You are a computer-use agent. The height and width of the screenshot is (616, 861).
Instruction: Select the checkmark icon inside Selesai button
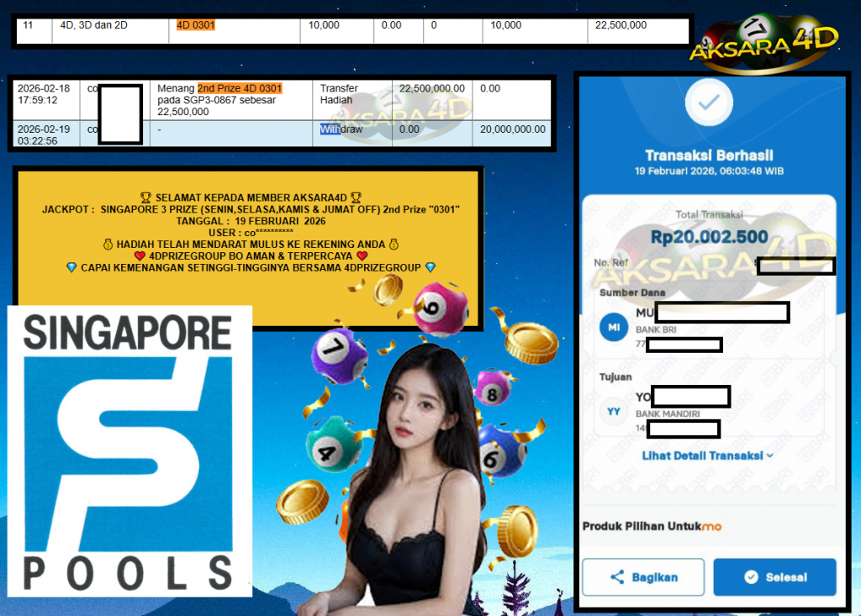tap(751, 577)
